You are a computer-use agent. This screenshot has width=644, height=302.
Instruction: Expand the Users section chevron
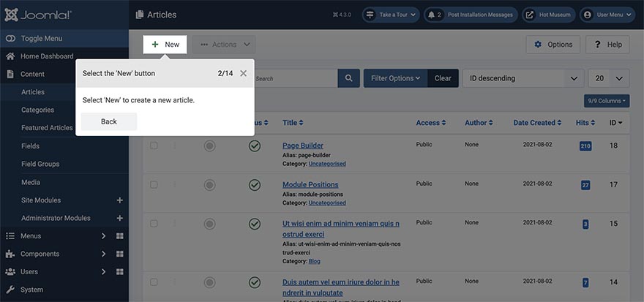click(x=103, y=271)
